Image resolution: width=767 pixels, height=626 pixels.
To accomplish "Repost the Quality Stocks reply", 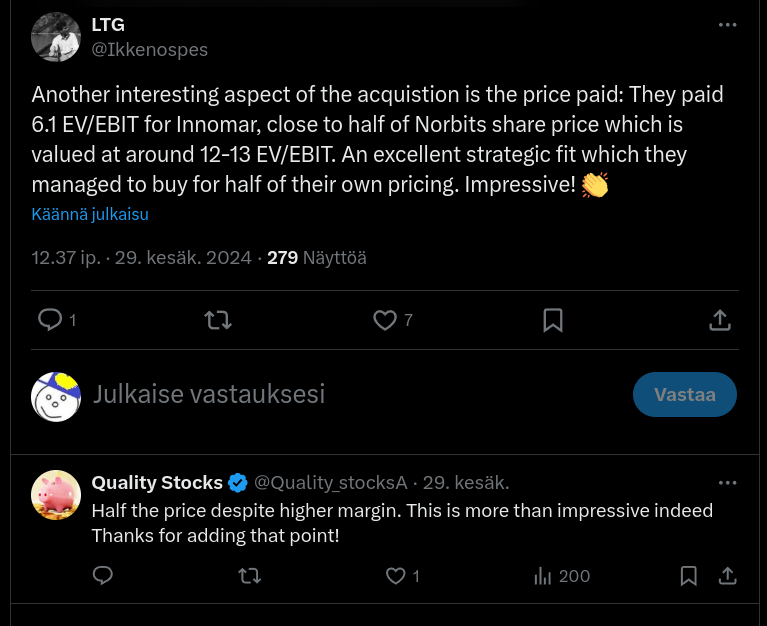I will coord(249,576).
